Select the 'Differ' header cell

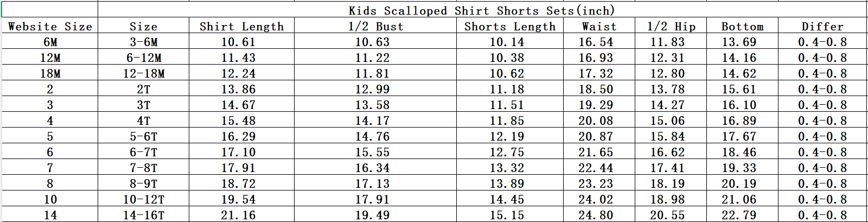tap(822, 26)
